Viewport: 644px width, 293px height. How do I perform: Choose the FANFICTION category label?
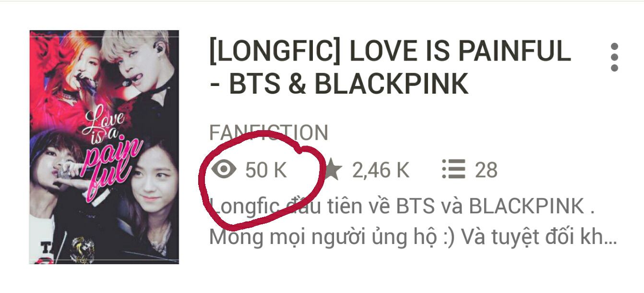[x=269, y=133]
